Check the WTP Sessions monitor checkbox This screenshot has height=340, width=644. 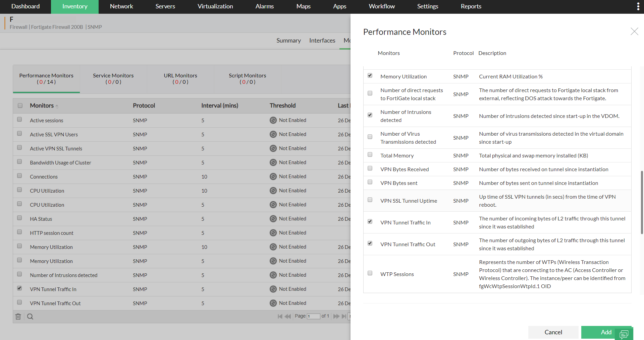370,273
